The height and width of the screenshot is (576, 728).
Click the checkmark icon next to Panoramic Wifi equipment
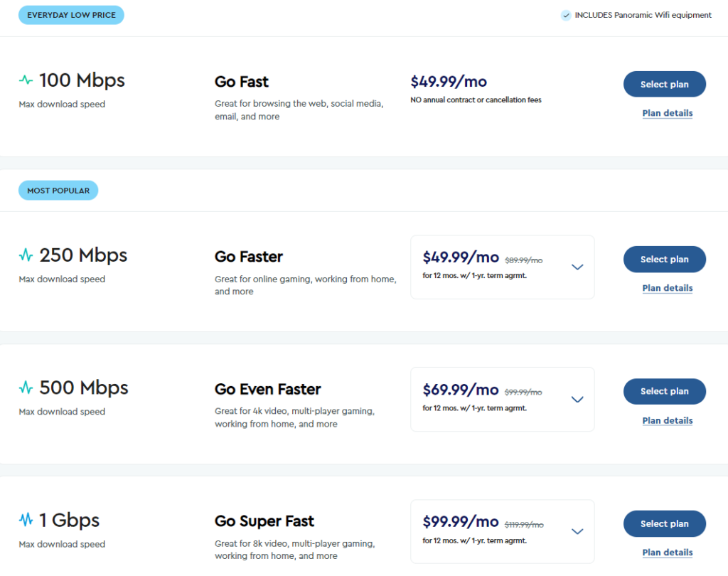tap(566, 16)
